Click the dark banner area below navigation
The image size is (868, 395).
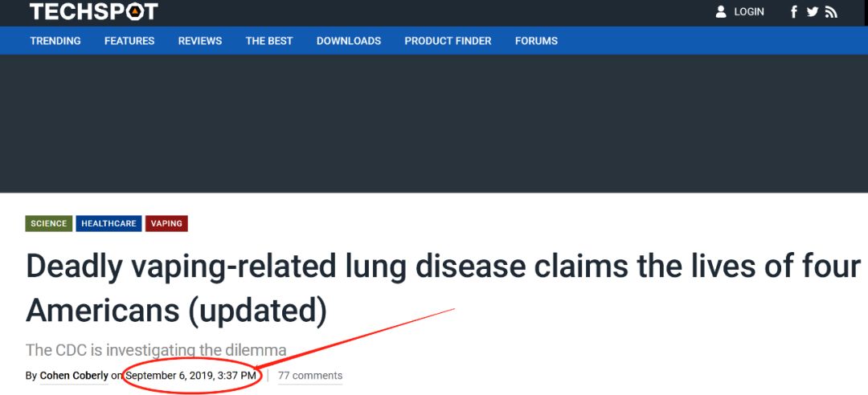434,123
